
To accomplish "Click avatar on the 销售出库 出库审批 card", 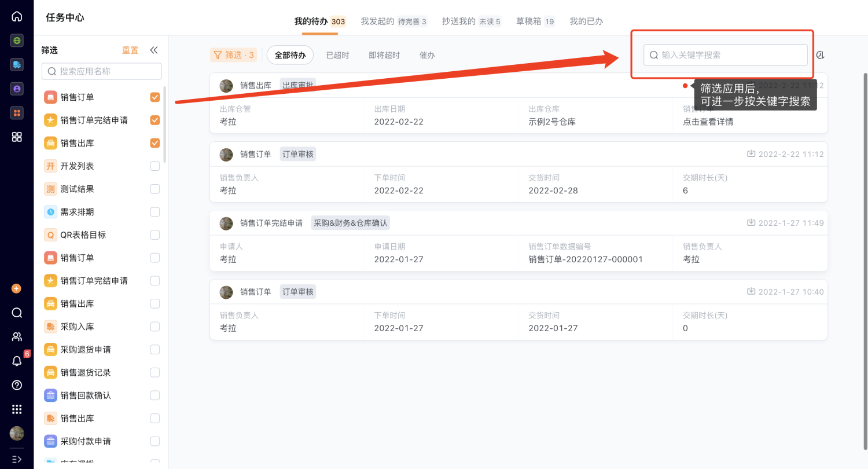I will click(x=226, y=86).
